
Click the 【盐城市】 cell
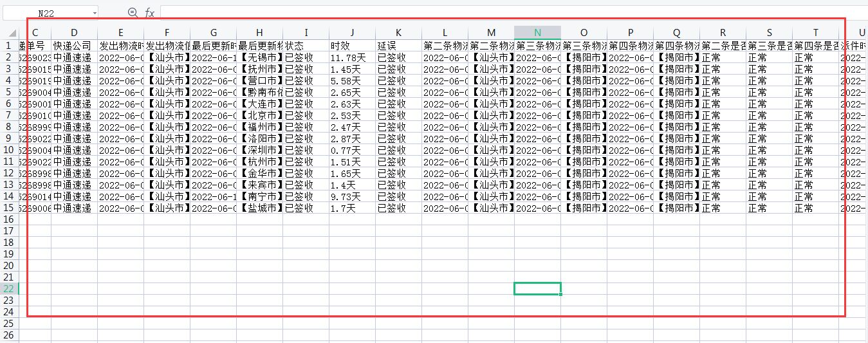click(260, 208)
